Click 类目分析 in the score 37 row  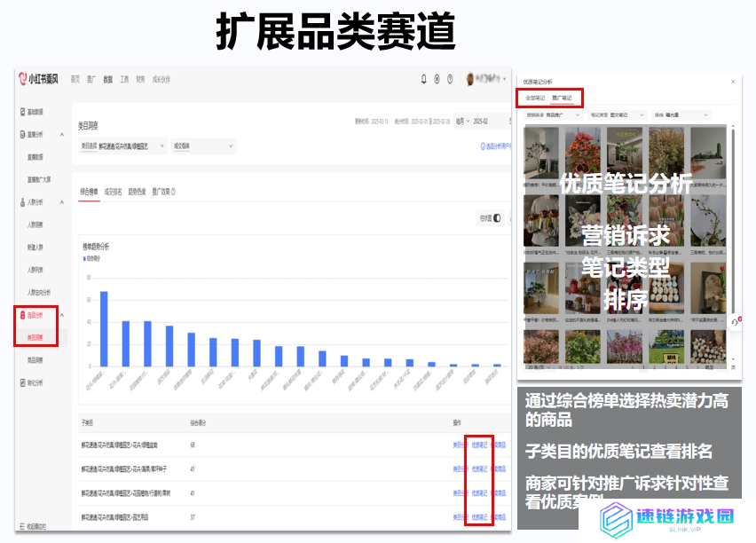(460, 517)
